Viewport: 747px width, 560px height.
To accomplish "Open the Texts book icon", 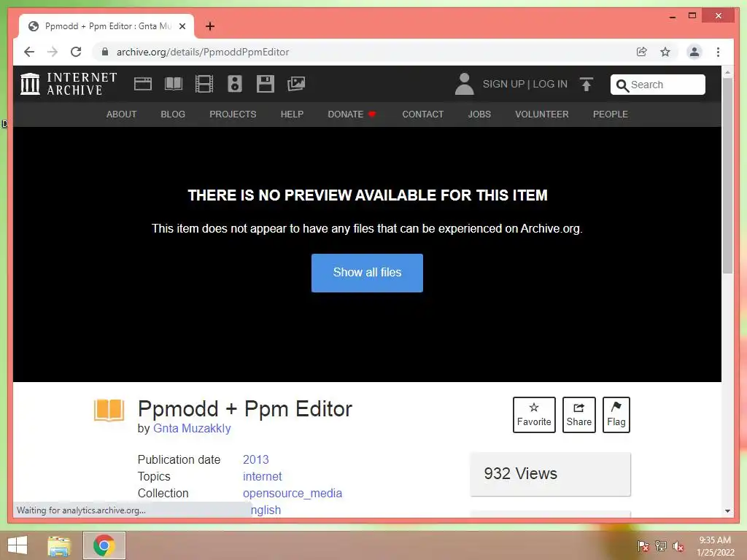I will pos(174,84).
